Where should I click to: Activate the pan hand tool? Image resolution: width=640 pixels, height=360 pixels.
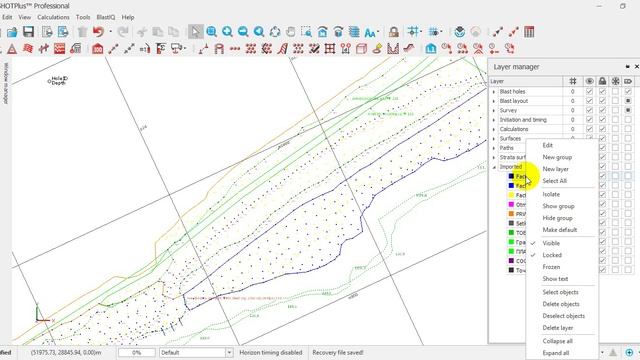tap(291, 32)
